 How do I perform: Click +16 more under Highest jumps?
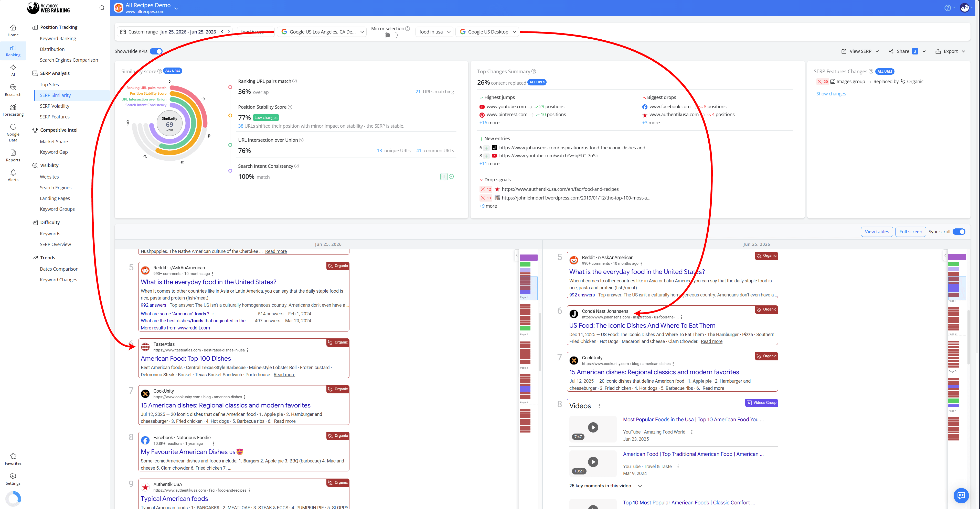(489, 123)
